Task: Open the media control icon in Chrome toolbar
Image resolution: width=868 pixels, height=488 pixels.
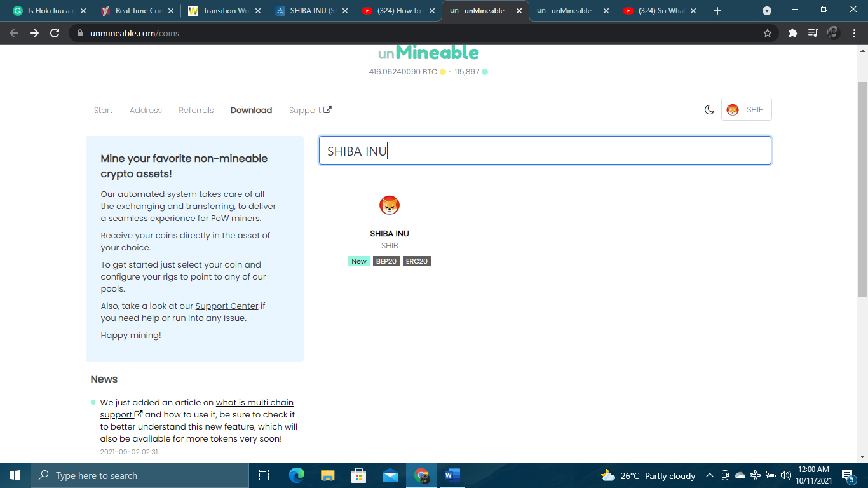Action: pyautogui.click(x=813, y=33)
